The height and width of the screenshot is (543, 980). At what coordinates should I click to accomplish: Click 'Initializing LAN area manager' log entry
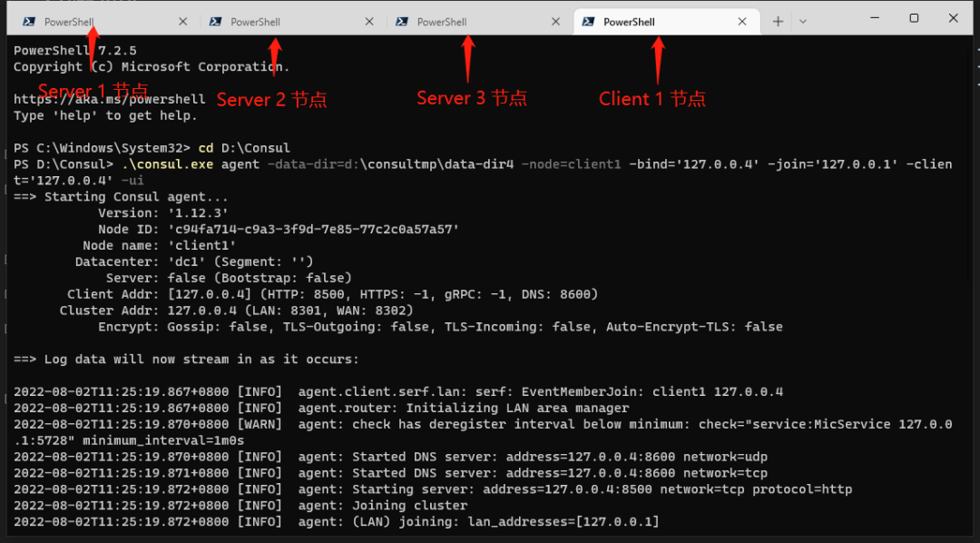[x=321, y=409]
